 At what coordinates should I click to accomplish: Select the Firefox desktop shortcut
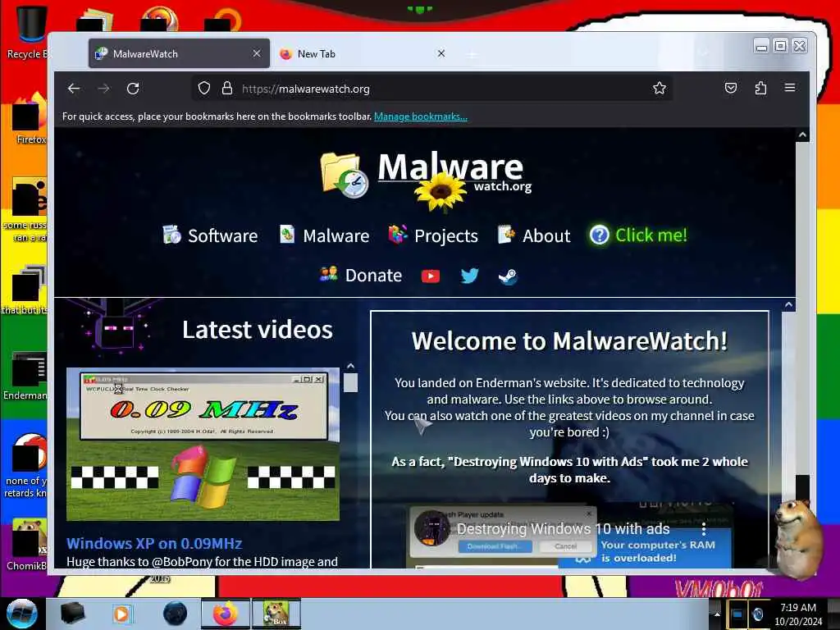click(x=30, y=119)
